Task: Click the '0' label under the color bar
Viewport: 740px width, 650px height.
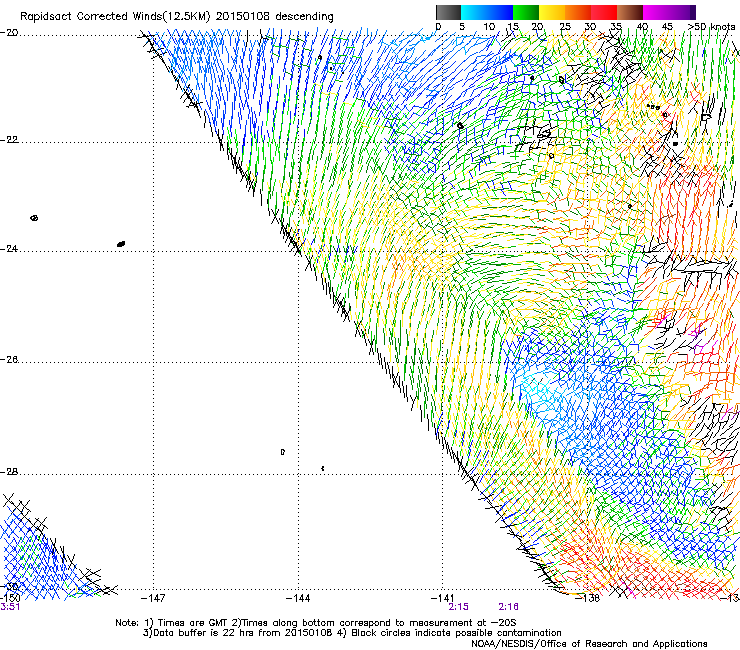Action: pyautogui.click(x=438, y=26)
